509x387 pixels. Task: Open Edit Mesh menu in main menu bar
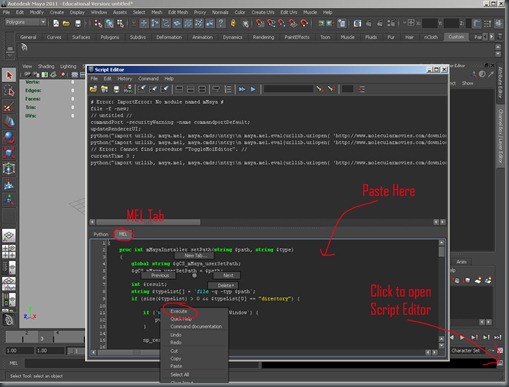[x=178, y=12]
